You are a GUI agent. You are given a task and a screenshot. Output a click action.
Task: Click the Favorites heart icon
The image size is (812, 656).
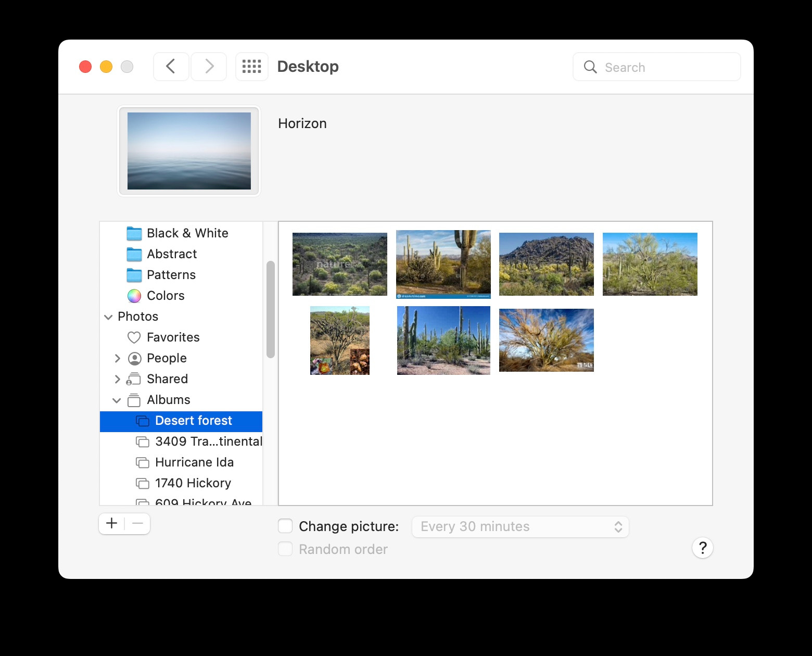click(x=134, y=337)
